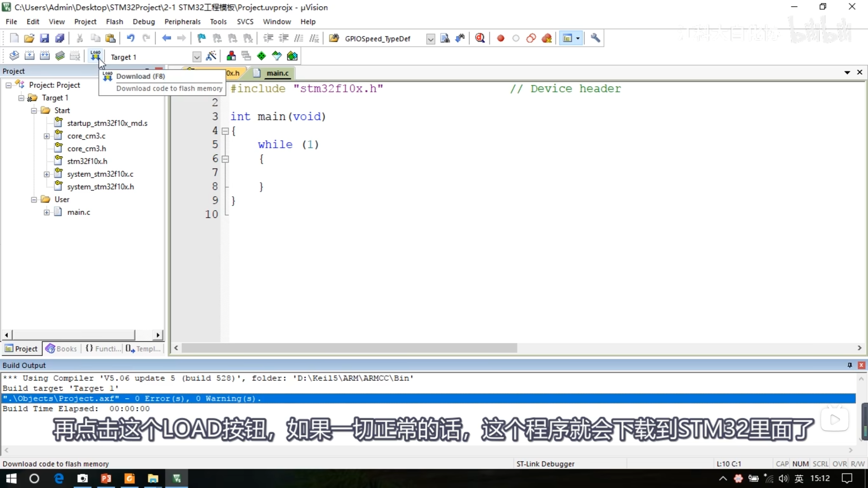Start the debug session icon
This screenshot has height=488, width=868.
[x=480, y=38]
